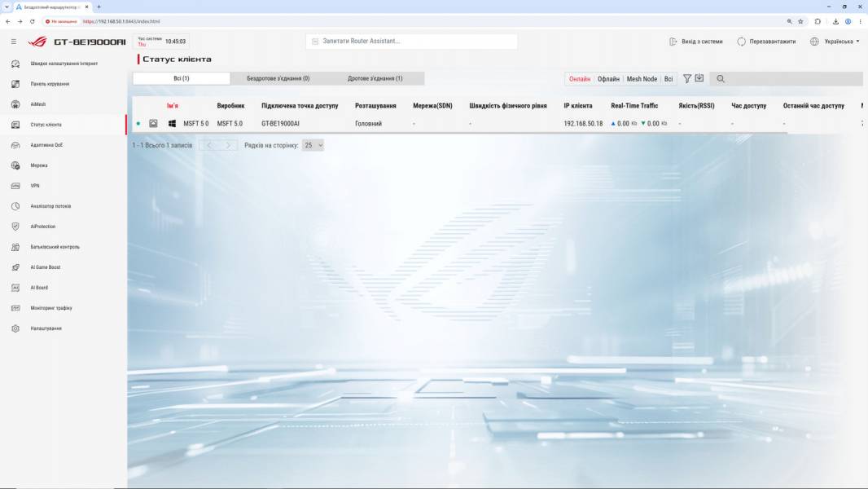Viewport: 868px width, 489px height.
Task: Click the Windows logo icon in the MSFT 5.0 row
Action: tap(172, 124)
